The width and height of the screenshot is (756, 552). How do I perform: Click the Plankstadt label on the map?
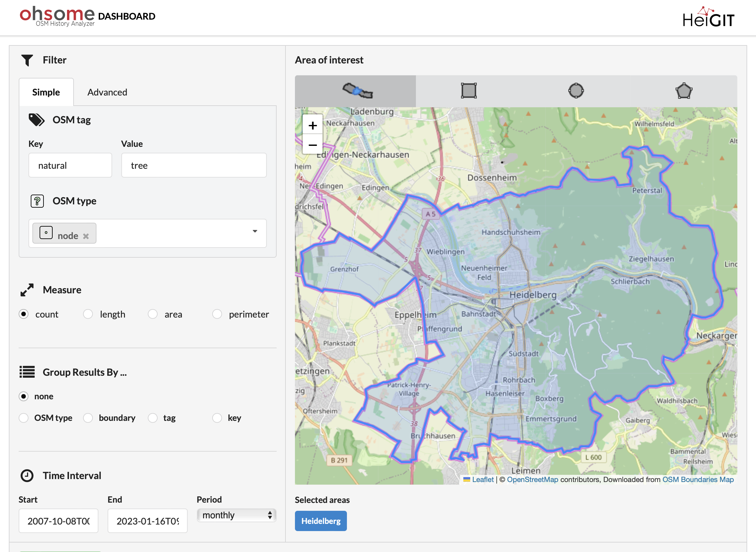point(339,343)
